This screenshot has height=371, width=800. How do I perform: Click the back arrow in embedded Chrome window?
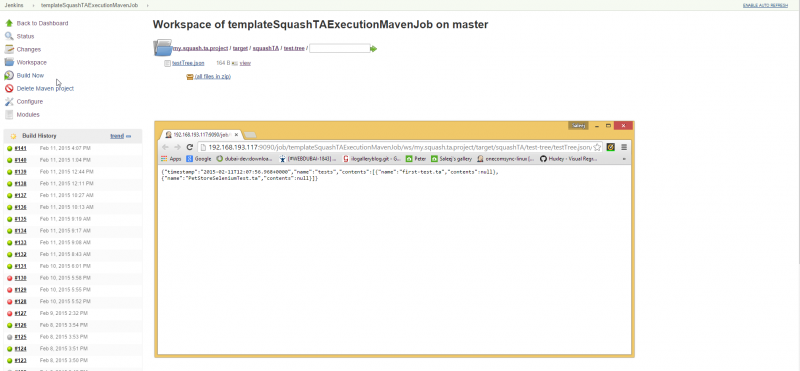[165, 147]
